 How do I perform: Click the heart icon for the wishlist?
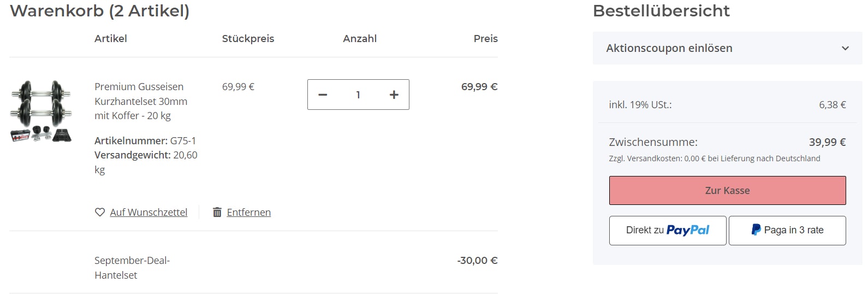[99, 212]
